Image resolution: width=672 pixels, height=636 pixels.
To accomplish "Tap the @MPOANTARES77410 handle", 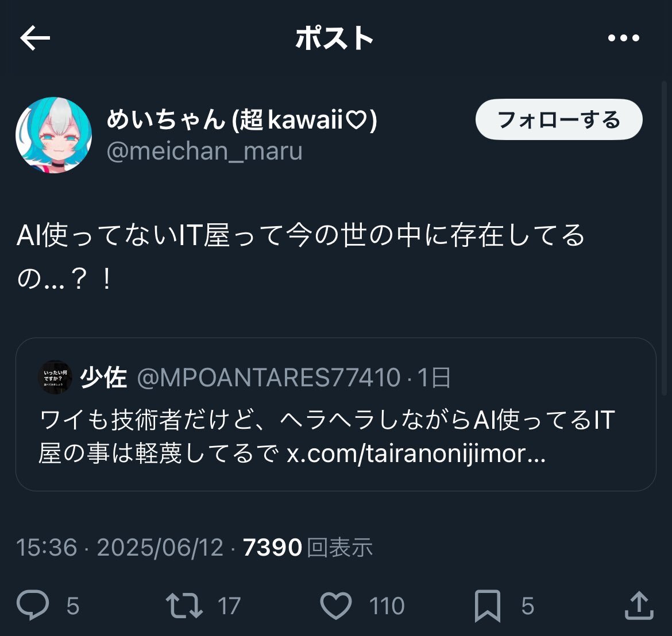I will point(269,378).
